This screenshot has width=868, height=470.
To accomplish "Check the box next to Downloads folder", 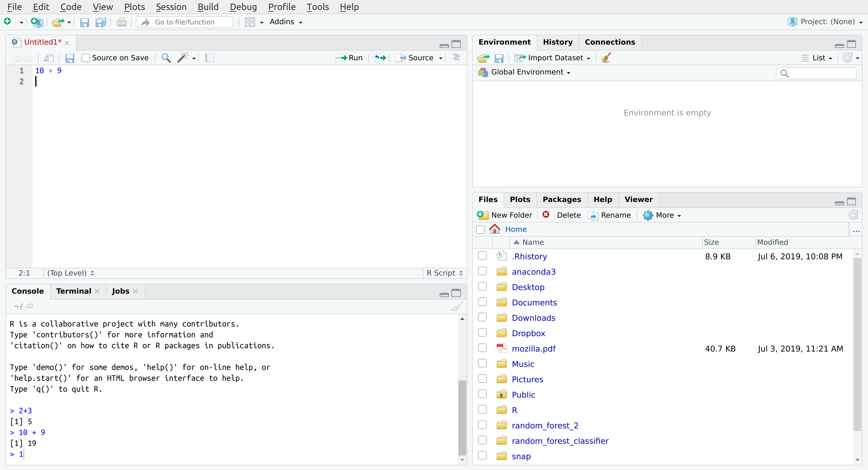I will tap(482, 317).
